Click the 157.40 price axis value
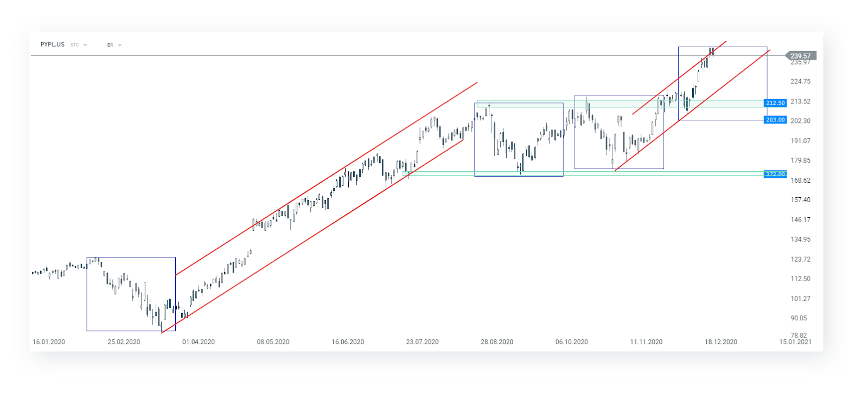Screen dimensions: 868x395 point(800,200)
